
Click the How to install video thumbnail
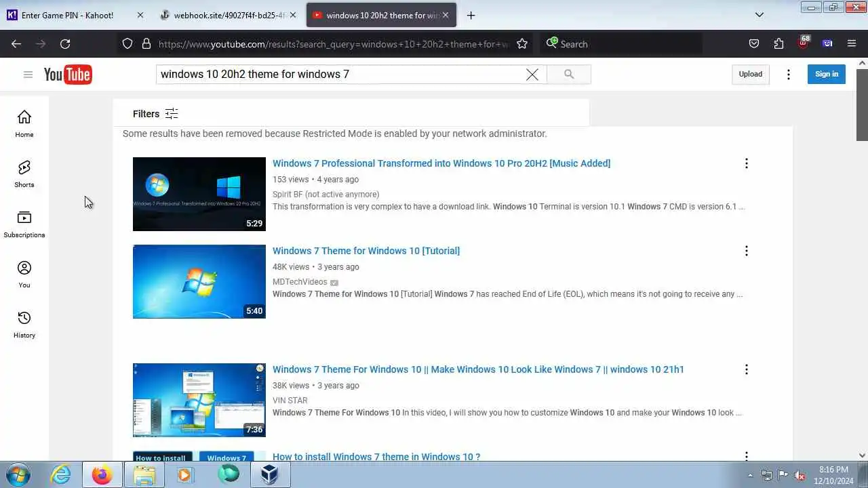[x=199, y=456]
